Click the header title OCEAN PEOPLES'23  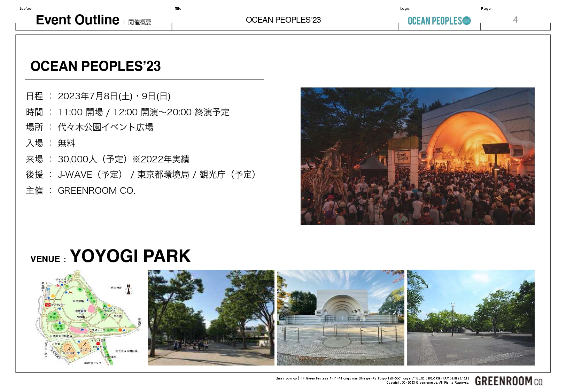point(283,20)
